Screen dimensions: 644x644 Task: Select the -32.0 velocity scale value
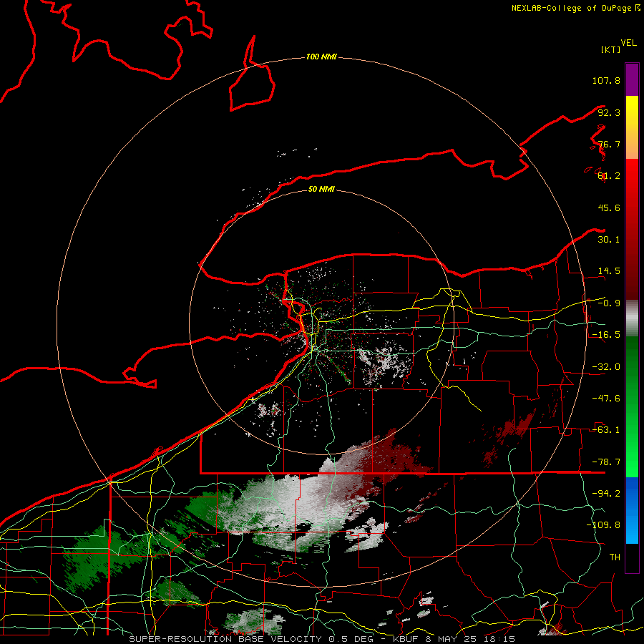(606, 367)
